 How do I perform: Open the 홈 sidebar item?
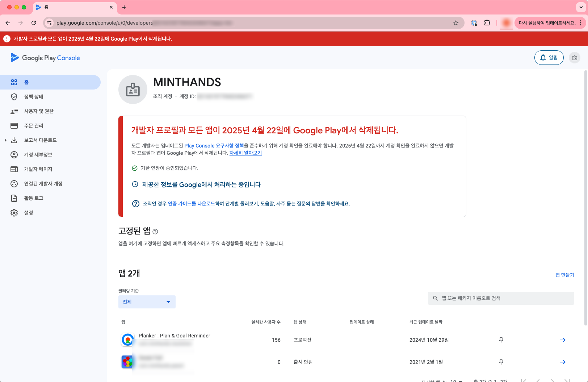50,82
